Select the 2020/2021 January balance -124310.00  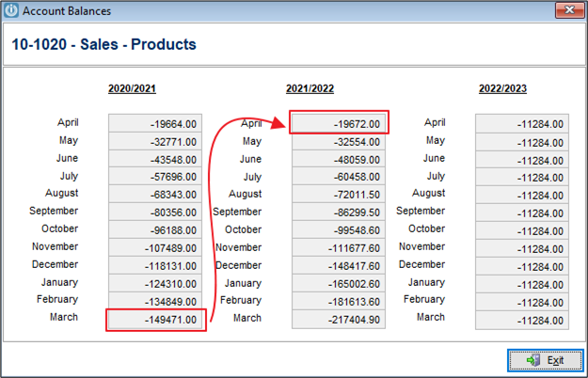(x=155, y=284)
